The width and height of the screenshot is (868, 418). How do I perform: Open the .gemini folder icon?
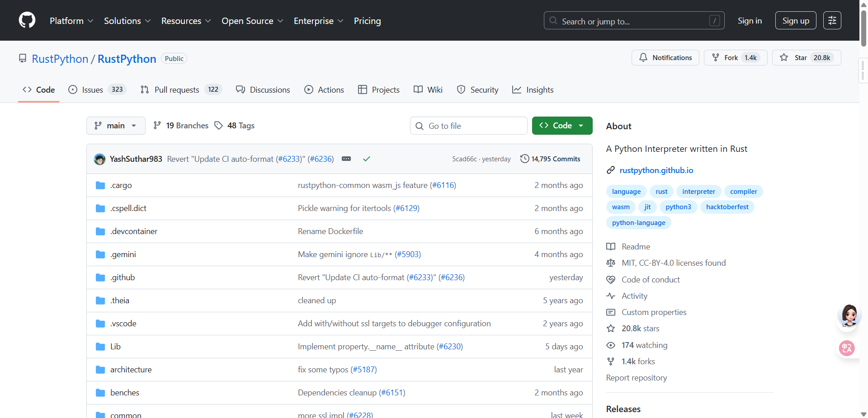pos(100,254)
